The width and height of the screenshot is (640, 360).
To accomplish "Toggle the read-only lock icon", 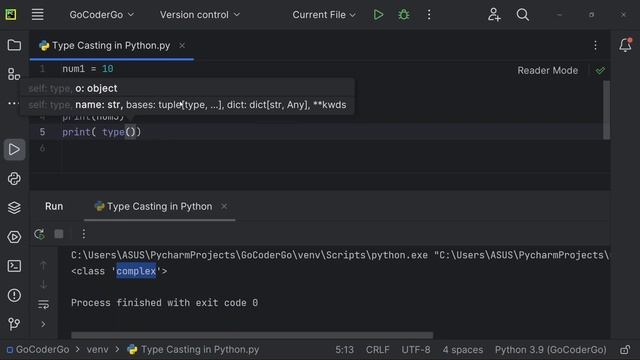I will (x=625, y=349).
